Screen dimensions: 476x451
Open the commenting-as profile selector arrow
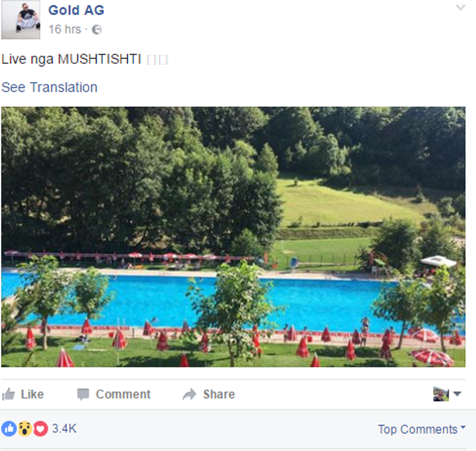click(457, 394)
